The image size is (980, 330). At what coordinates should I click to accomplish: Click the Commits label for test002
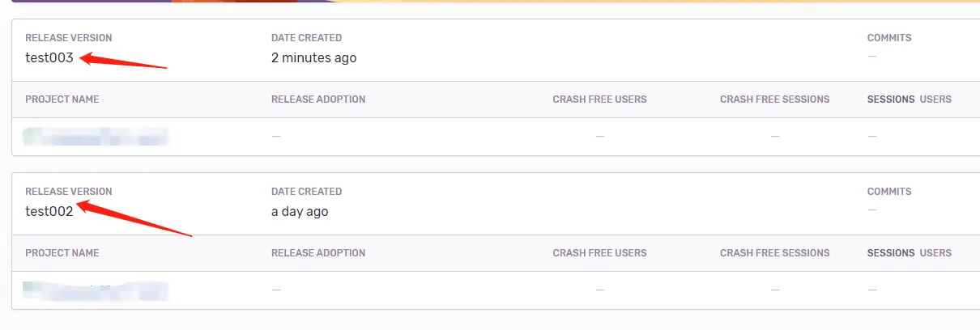pyautogui.click(x=889, y=192)
